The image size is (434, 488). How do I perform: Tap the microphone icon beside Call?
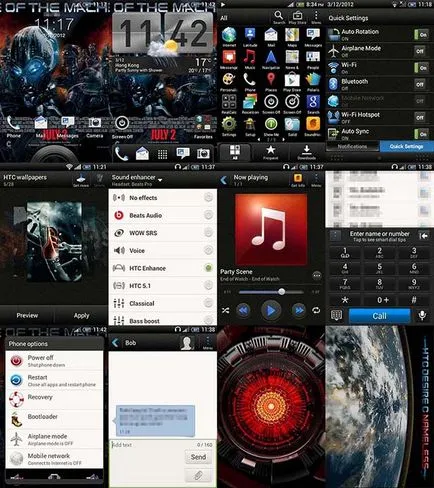pyautogui.click(x=422, y=315)
